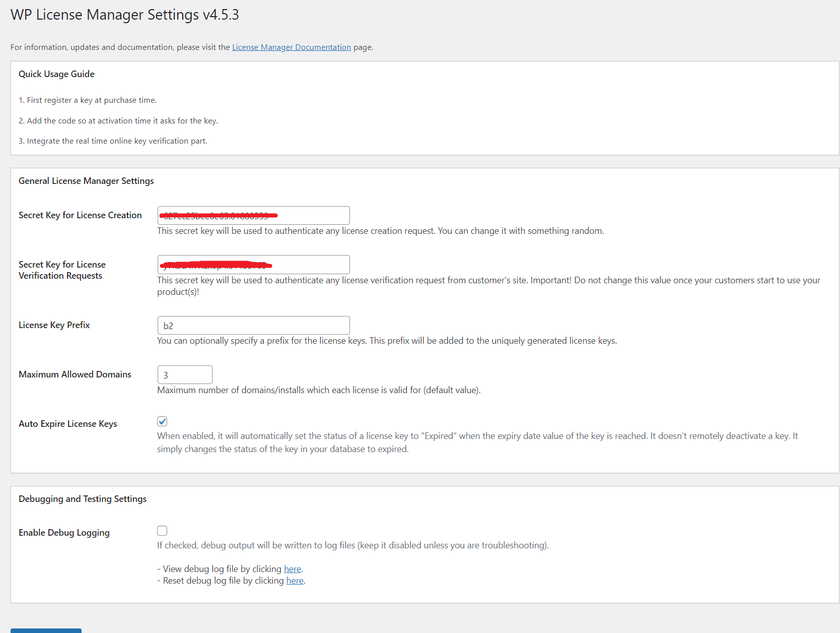This screenshot has height=633, width=840.
Task: Focus the License Key Prefix field containing b2
Action: [x=253, y=325]
